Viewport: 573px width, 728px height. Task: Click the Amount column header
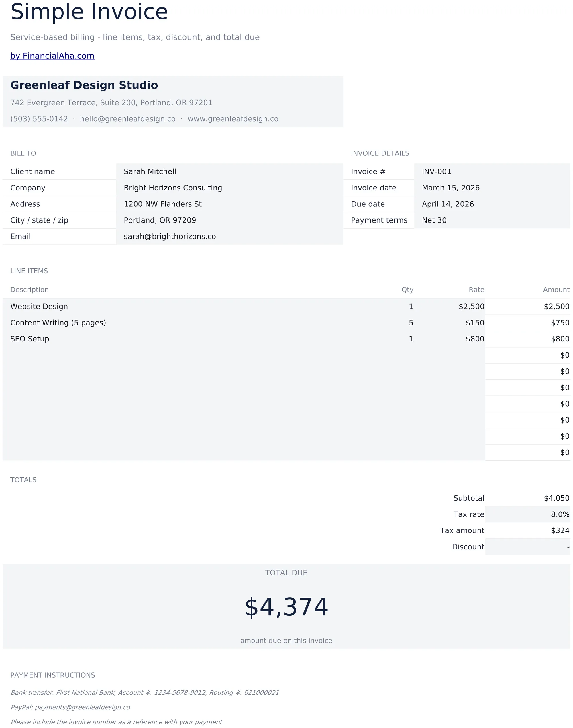[556, 290]
